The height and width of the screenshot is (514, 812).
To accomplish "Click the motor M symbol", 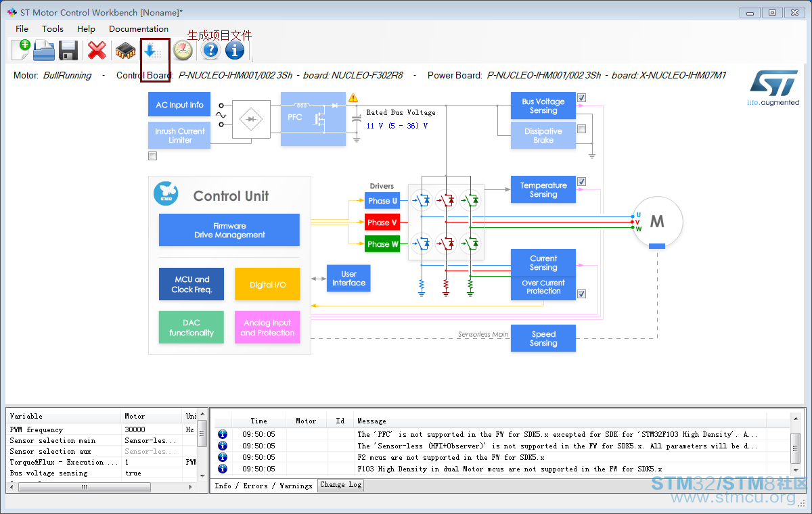I will point(657,221).
